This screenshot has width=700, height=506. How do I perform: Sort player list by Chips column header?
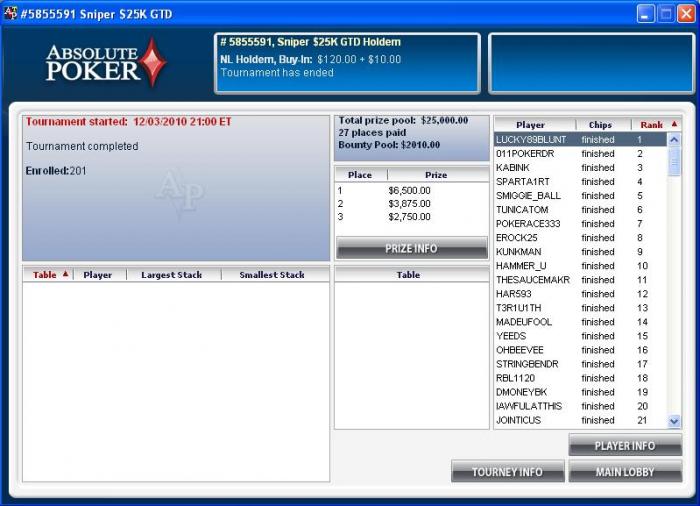tap(603, 125)
